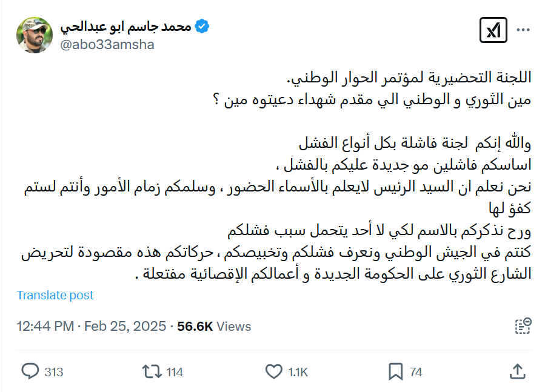Open the 56.6K Views analytics
The height and width of the screenshot is (392, 545).
214,327
